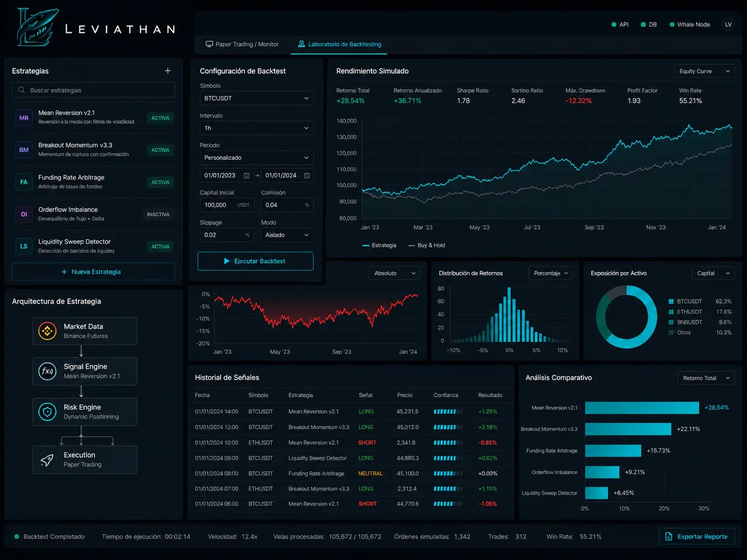Click the monitor icon on Paper Trading tab
The height and width of the screenshot is (560, 747).
click(209, 44)
